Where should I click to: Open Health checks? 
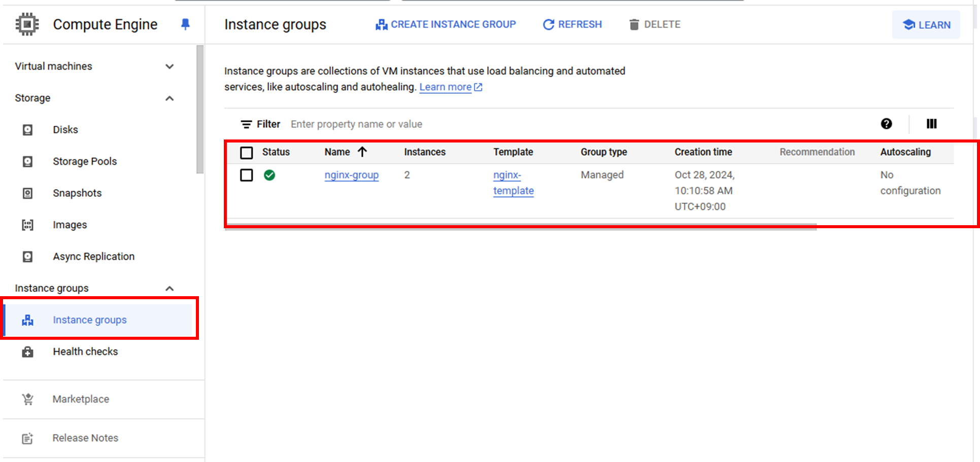pyautogui.click(x=85, y=352)
